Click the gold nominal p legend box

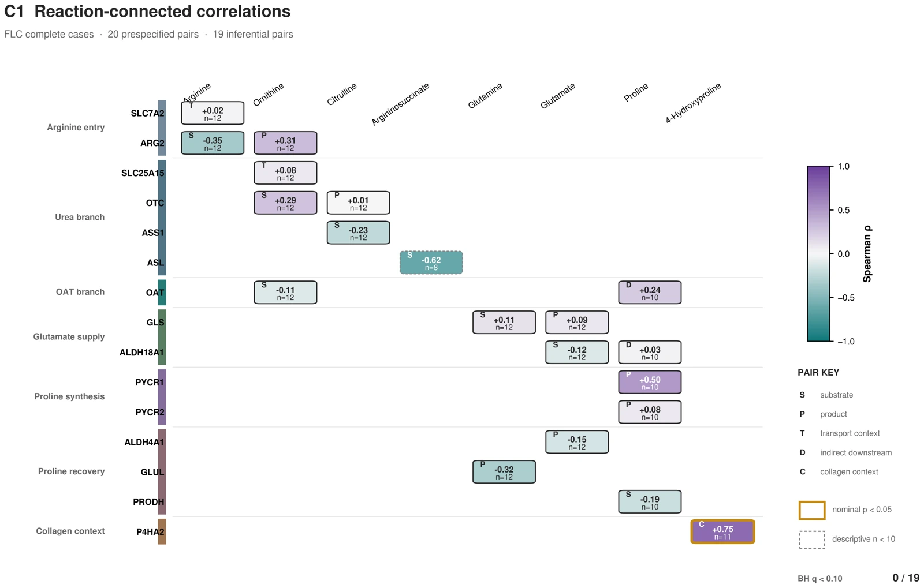click(812, 510)
